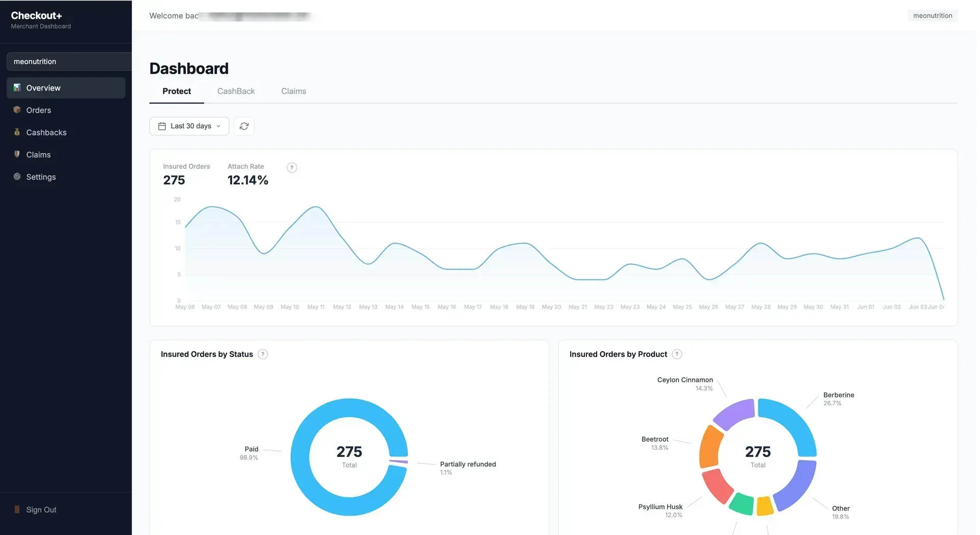Click the Beetroot 13.8% label
Viewport: 980px width, 535px height.
tap(655, 443)
